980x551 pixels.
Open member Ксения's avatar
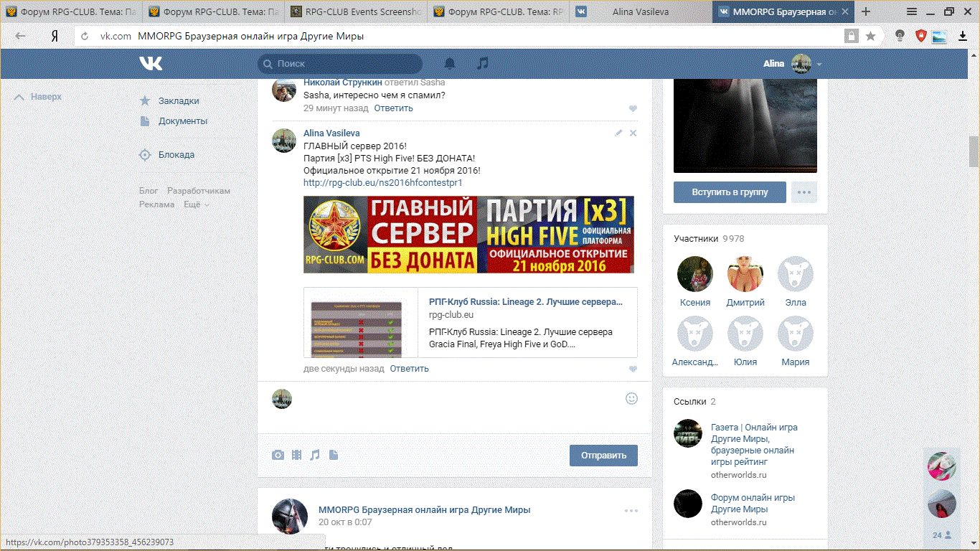695,274
